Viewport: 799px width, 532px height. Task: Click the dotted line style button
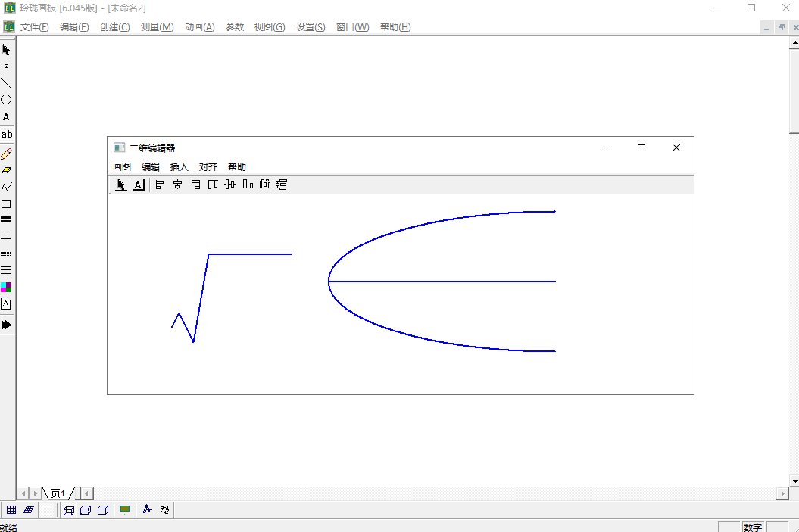coord(6,254)
